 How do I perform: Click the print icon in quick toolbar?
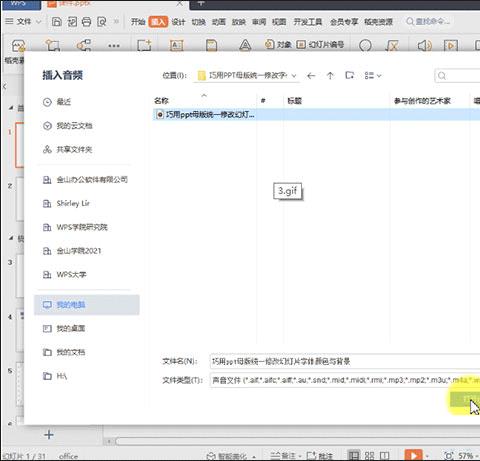(87, 22)
